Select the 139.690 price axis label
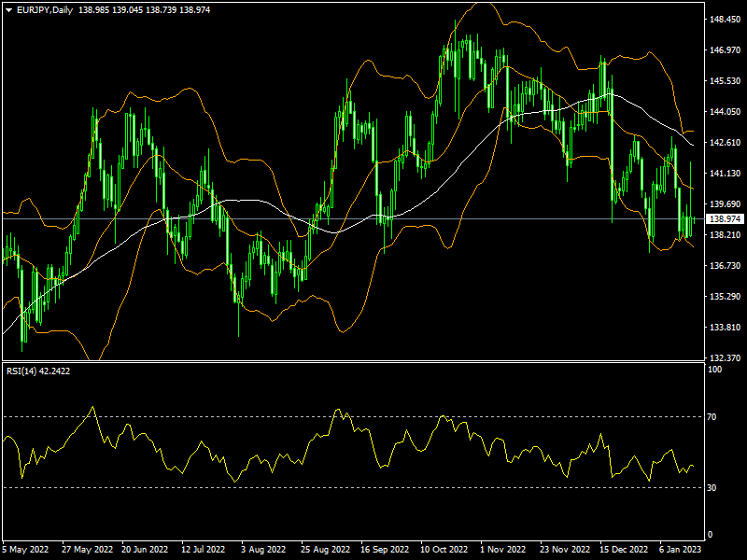Image resolution: width=747 pixels, height=560 pixels. pos(726,203)
